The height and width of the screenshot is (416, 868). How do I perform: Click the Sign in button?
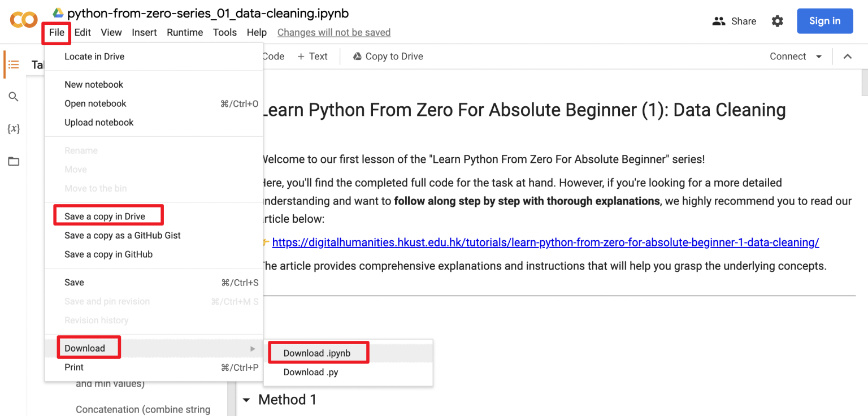pos(824,21)
